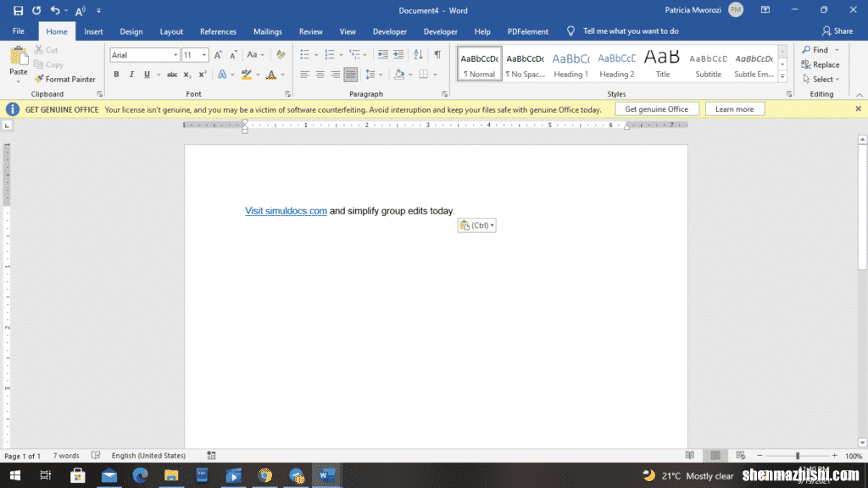The image size is (868, 488).
Task: Switch to the Mailings tab
Action: (268, 31)
